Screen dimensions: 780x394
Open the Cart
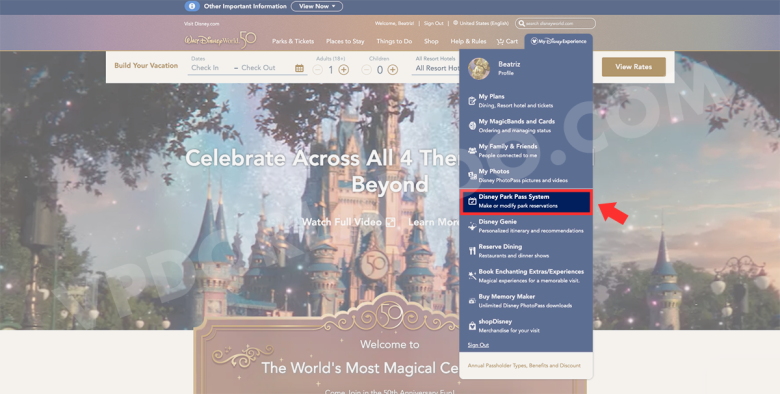507,41
